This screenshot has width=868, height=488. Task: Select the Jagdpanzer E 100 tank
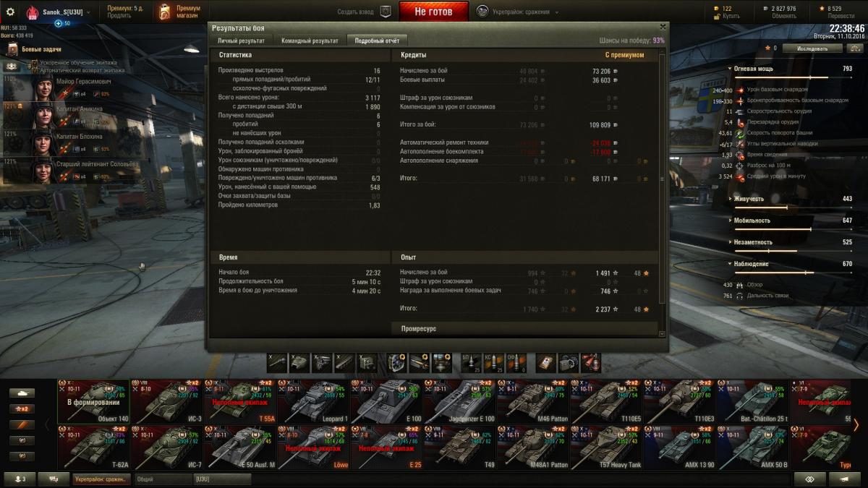coord(460,401)
